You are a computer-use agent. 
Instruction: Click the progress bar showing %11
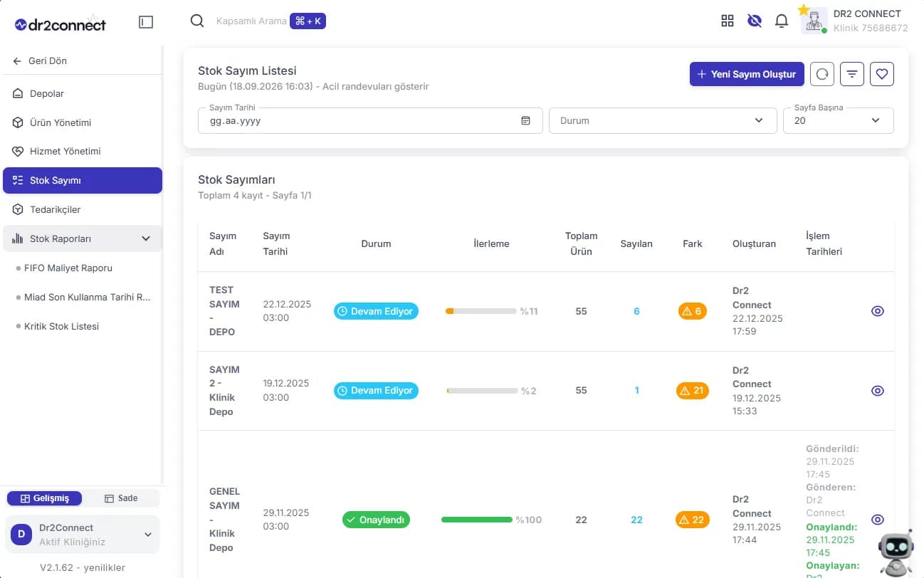(481, 311)
